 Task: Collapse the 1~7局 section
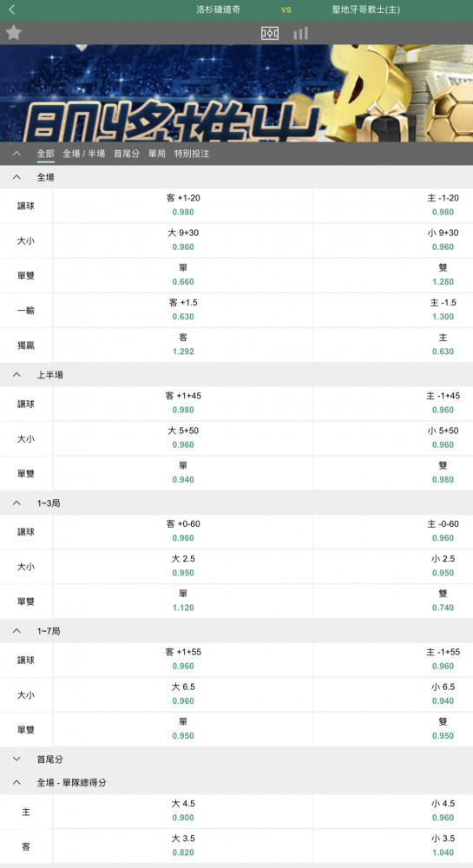coord(16,631)
